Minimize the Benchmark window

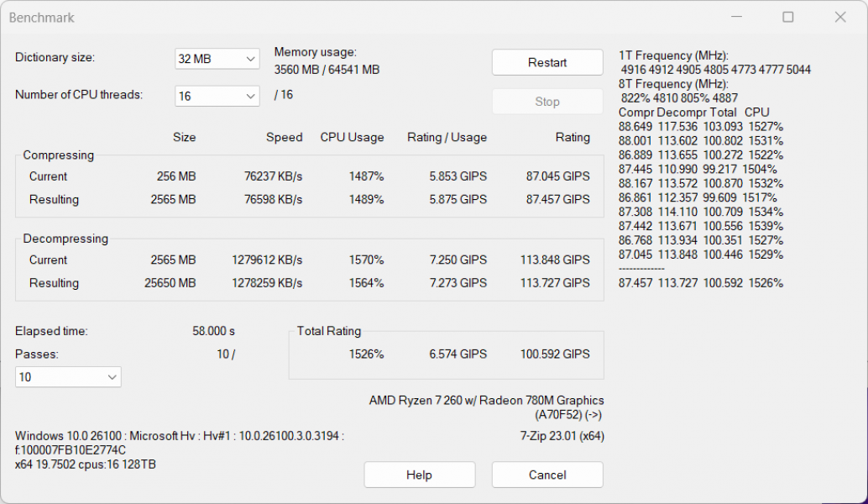(x=736, y=17)
